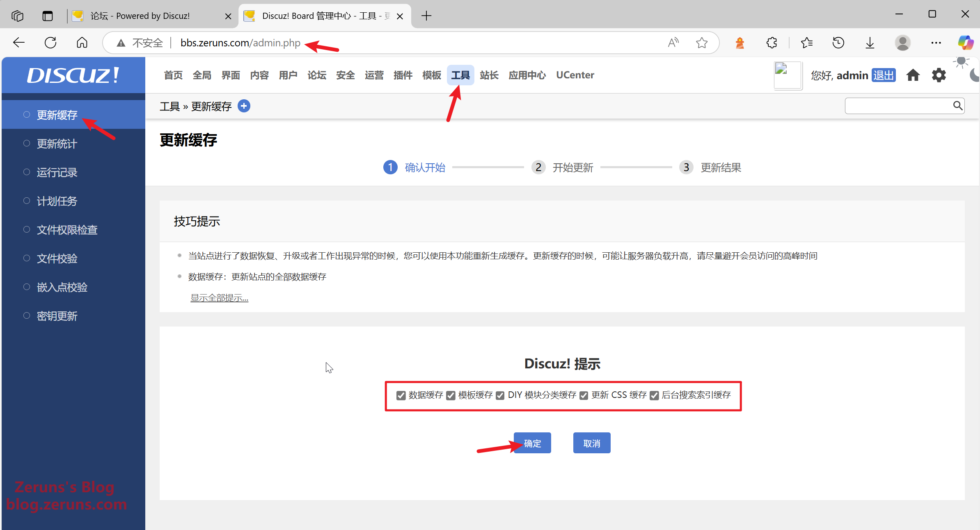
Task: Click the not secure warning icon
Action: pyautogui.click(x=121, y=43)
